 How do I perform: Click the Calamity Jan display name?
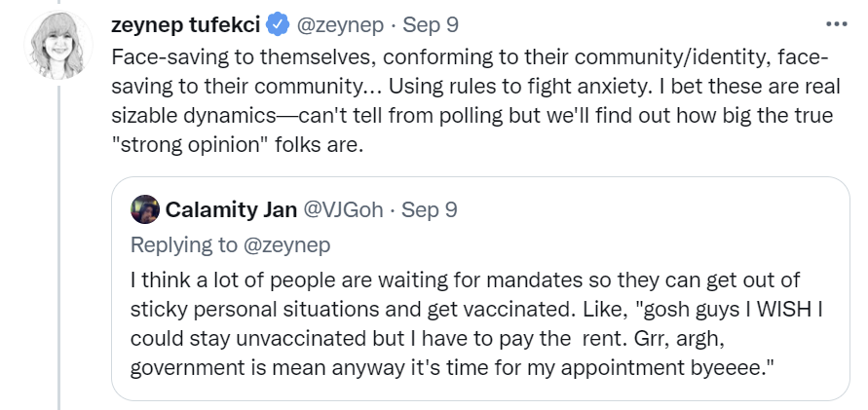(231, 209)
